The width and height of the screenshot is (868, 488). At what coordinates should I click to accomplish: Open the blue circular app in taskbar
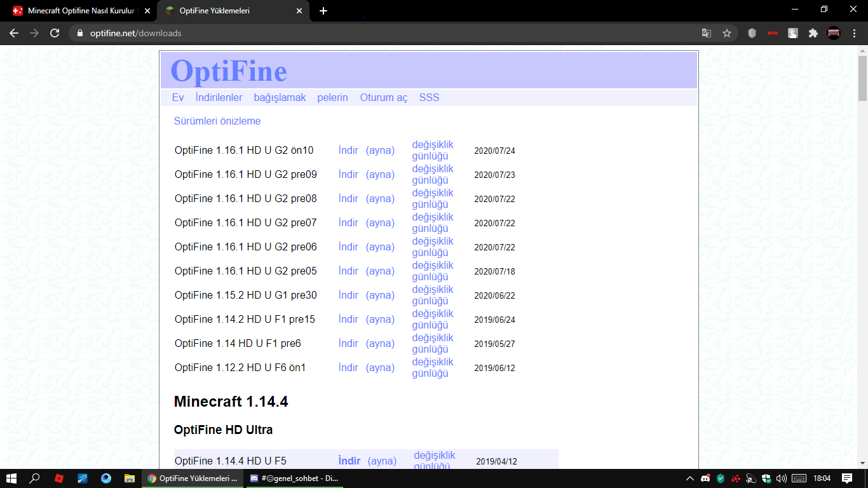[x=105, y=478]
